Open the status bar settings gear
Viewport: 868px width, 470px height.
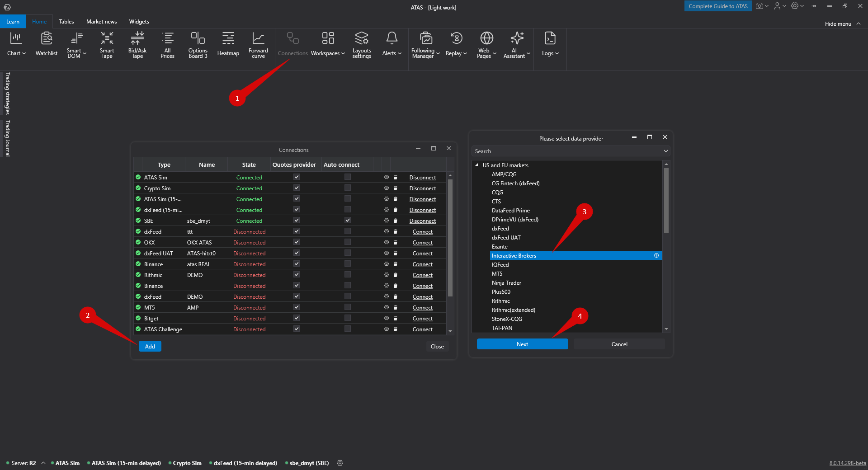[340, 463]
